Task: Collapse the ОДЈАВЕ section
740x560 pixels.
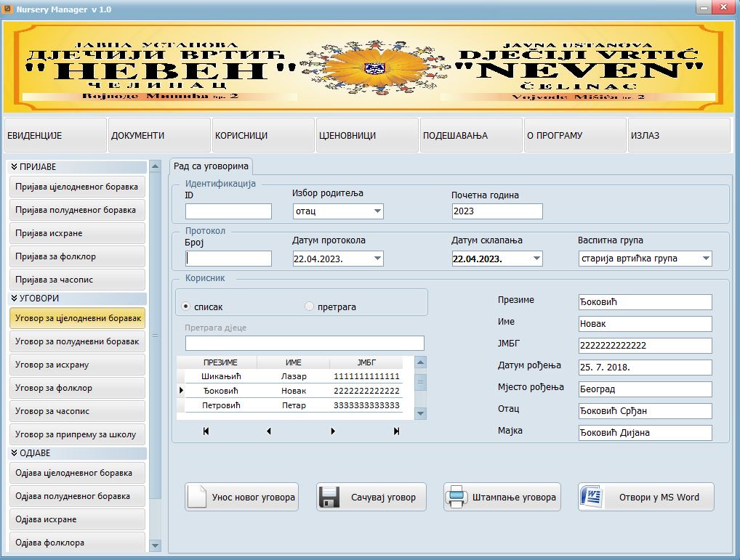Action: click(15, 453)
